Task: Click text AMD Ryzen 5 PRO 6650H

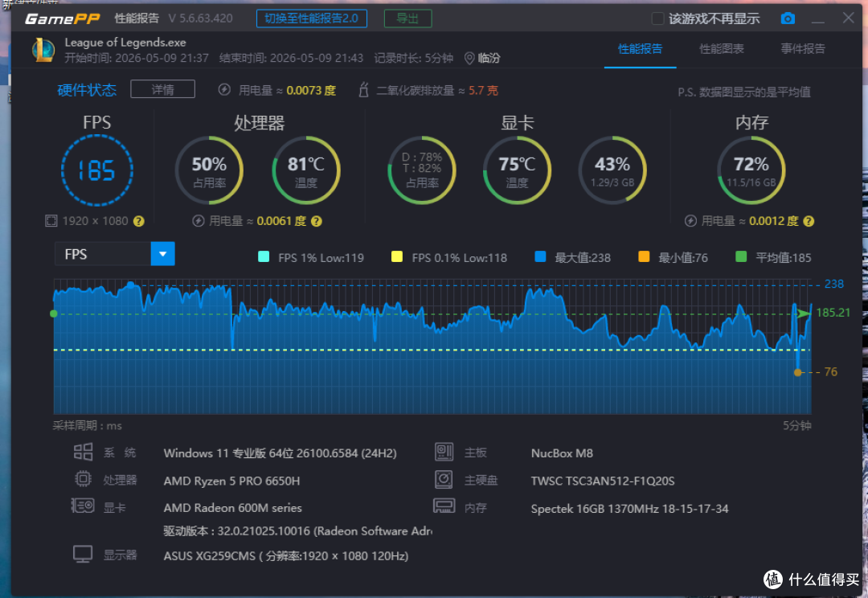Action: 232,481
